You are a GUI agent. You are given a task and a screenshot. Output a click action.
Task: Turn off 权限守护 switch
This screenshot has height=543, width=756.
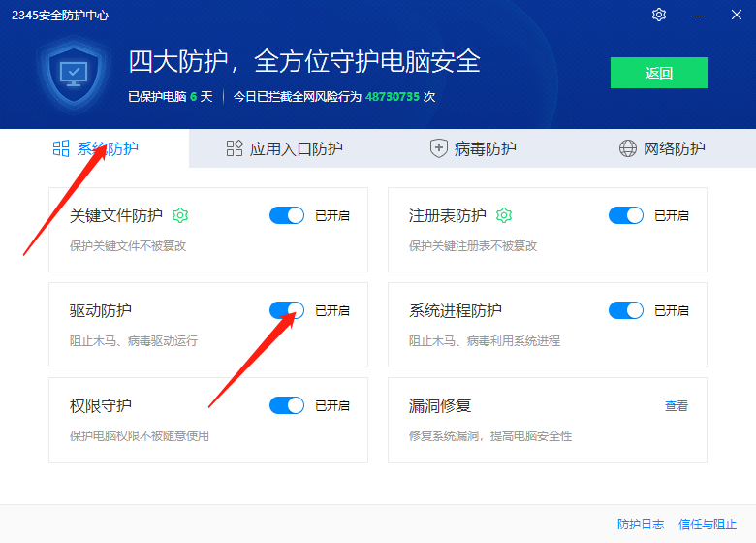[x=287, y=405]
